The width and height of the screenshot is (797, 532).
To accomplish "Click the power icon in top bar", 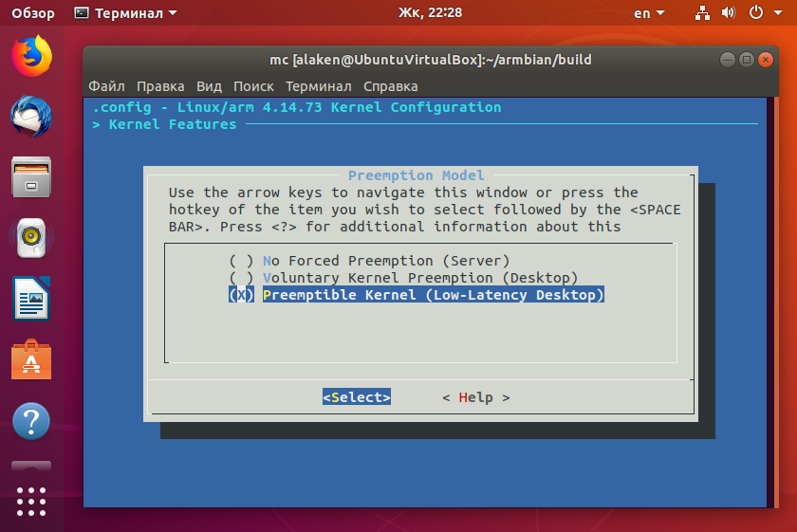I will 756,12.
